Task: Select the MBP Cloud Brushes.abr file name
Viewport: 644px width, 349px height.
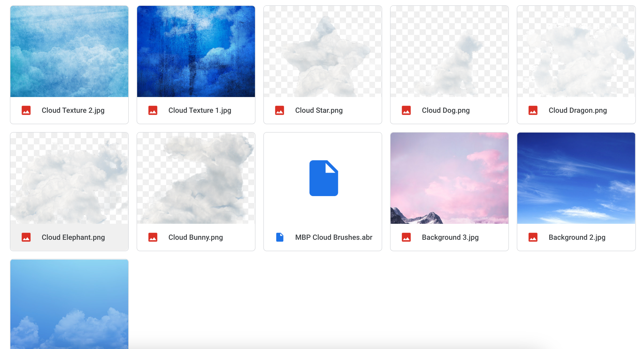Action: tap(333, 237)
